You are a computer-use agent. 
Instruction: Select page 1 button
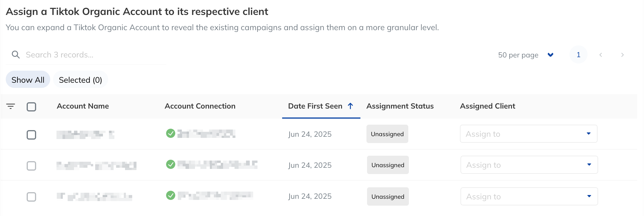tap(579, 55)
